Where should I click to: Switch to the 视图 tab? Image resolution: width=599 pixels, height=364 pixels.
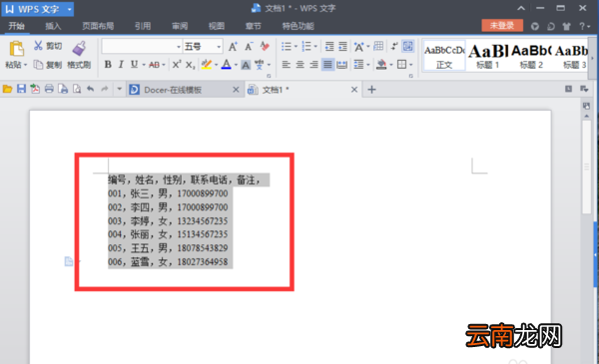pyautogui.click(x=217, y=26)
